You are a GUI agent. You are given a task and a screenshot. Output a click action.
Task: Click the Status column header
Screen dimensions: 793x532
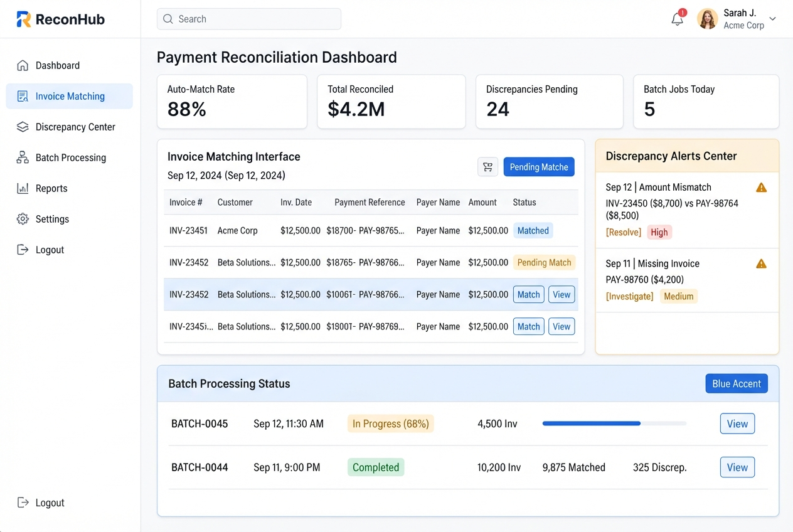click(x=524, y=203)
